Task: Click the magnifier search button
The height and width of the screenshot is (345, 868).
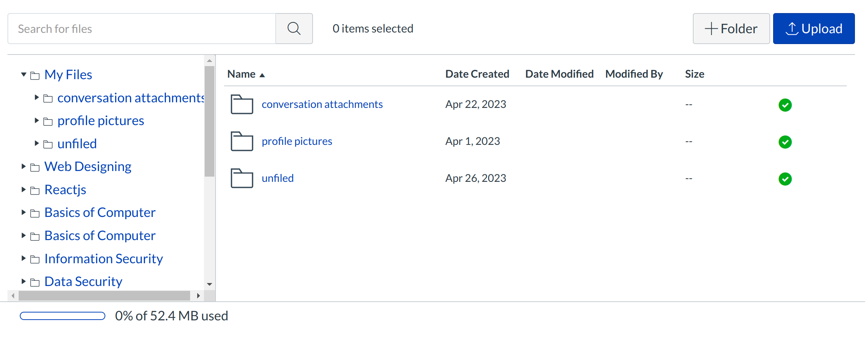Action: point(294,29)
